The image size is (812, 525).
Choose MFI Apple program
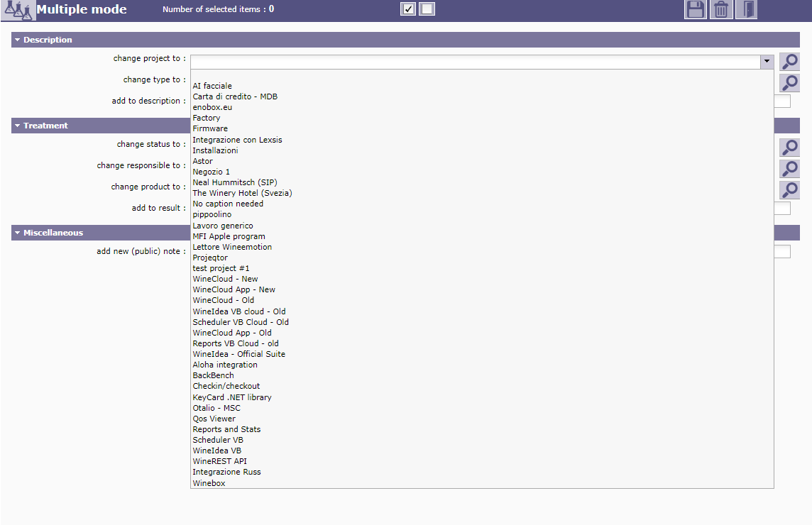[x=482, y=236]
